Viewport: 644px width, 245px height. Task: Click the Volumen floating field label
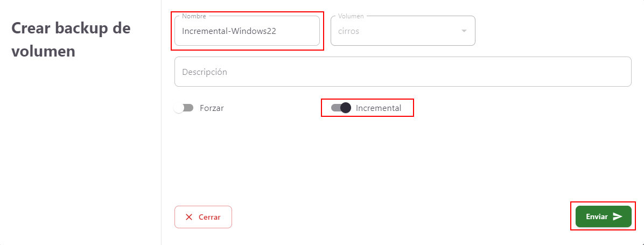coord(351,16)
